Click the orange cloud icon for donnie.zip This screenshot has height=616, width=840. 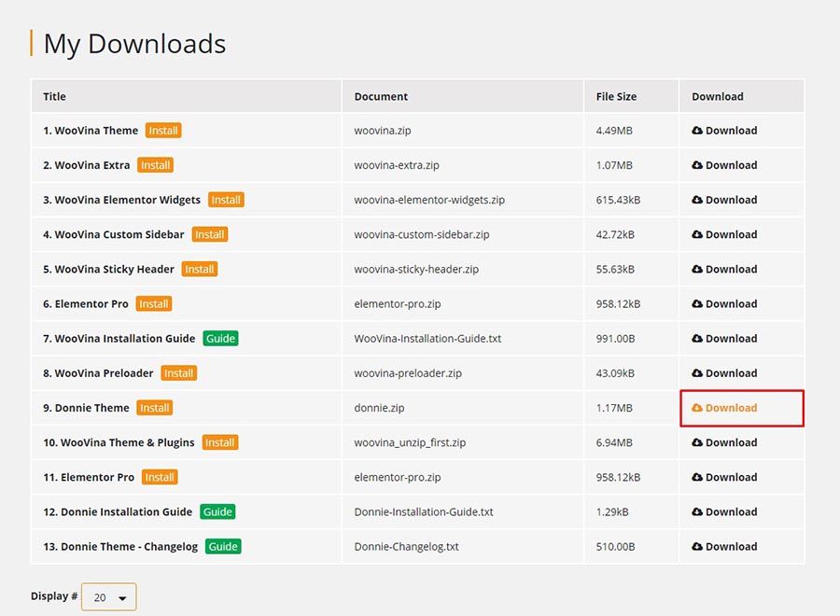[x=697, y=408]
